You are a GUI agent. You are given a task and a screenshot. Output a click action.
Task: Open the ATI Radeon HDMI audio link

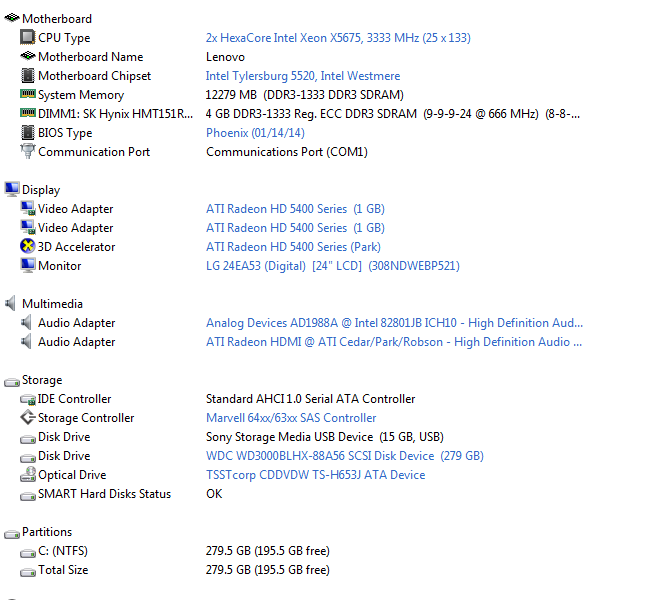394,342
